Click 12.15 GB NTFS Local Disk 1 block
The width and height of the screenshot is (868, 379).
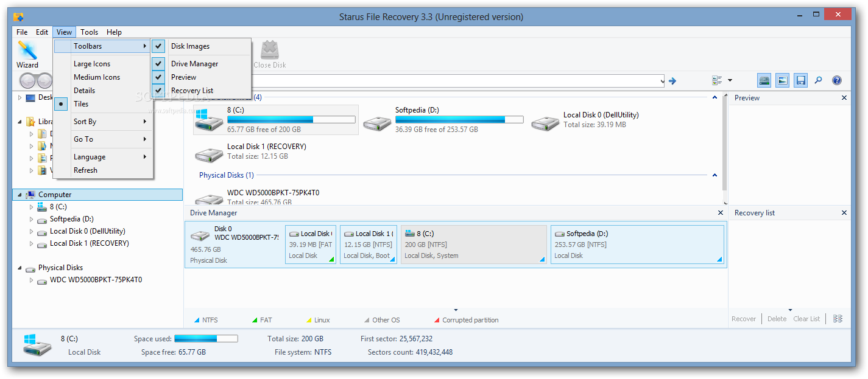pos(369,245)
